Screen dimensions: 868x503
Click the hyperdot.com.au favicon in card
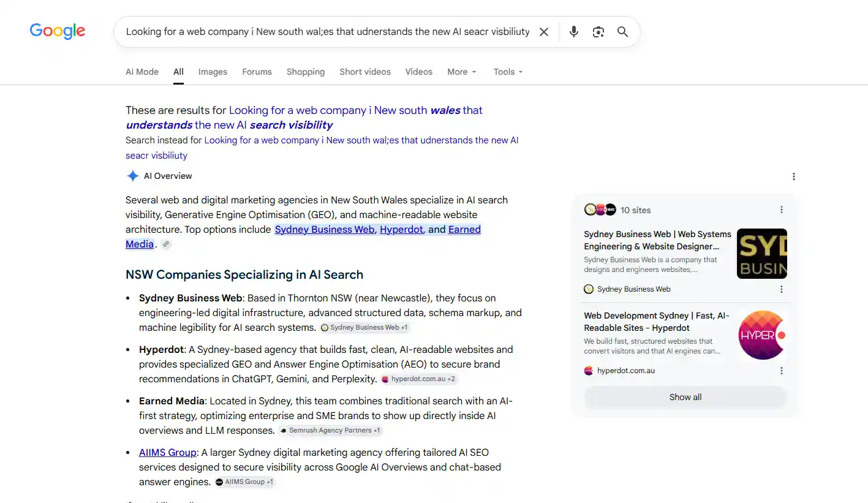pos(589,371)
